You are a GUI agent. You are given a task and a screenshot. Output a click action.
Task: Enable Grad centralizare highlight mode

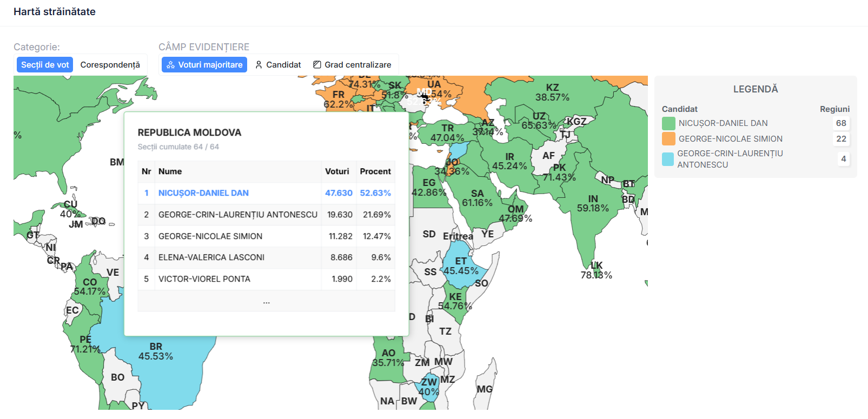tap(352, 65)
